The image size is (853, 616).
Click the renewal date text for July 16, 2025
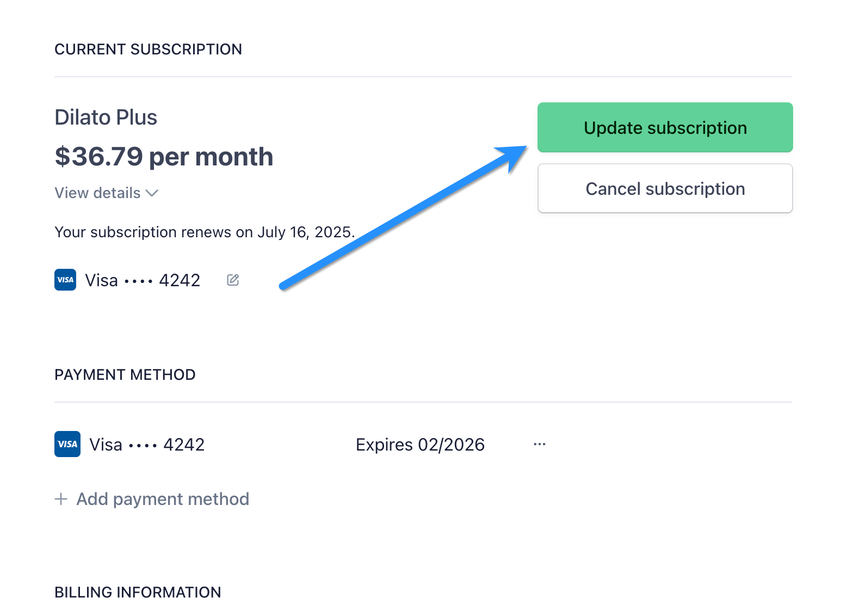click(x=204, y=232)
